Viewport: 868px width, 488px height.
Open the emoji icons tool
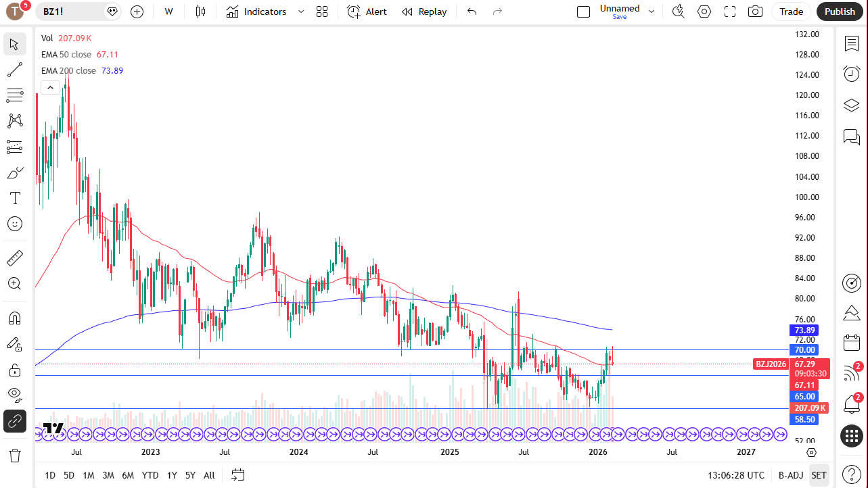pos(15,224)
